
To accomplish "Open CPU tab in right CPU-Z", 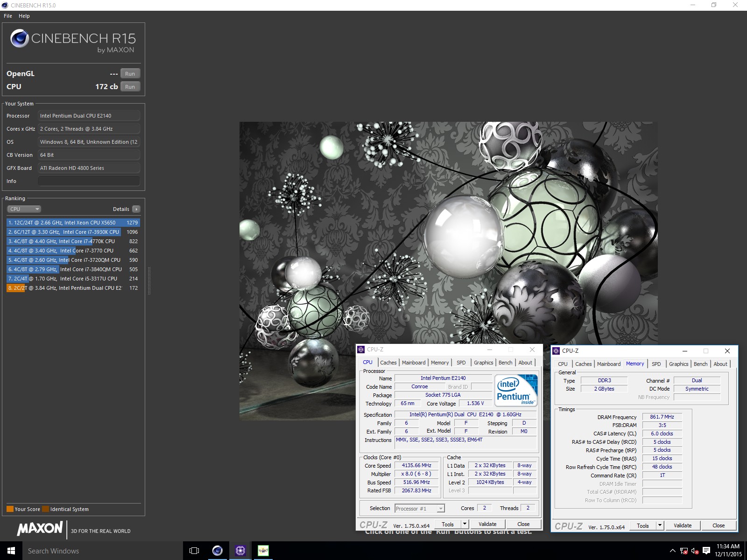I will (x=563, y=364).
